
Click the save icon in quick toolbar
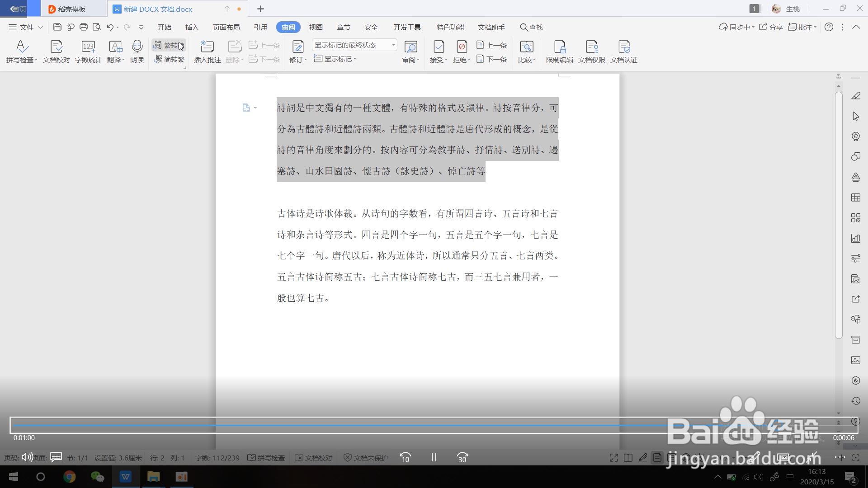pos(57,27)
